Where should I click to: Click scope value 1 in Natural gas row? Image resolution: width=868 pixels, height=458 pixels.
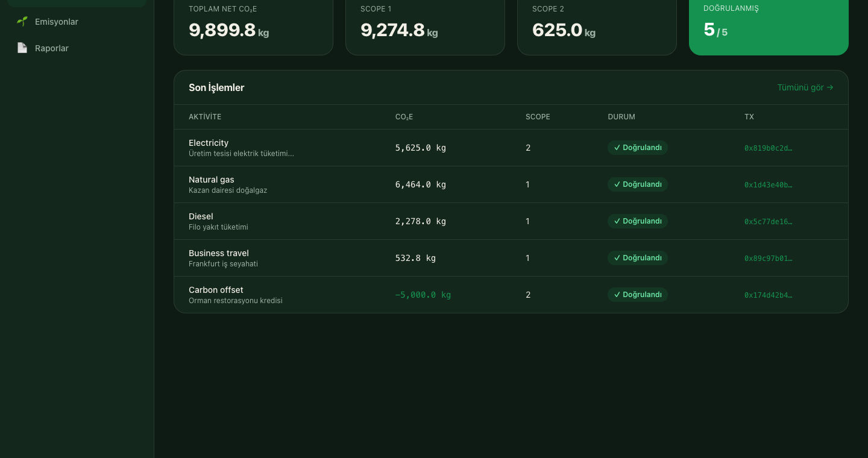(527, 184)
